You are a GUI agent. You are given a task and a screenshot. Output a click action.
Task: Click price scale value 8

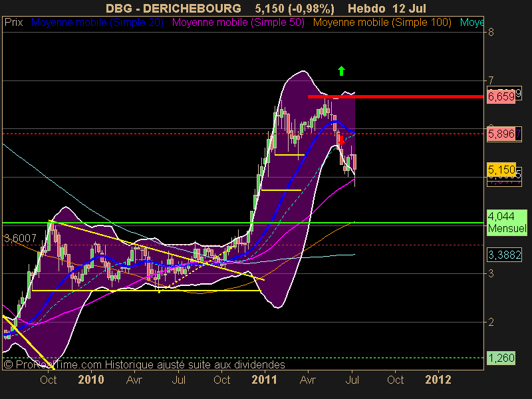pos(491,32)
